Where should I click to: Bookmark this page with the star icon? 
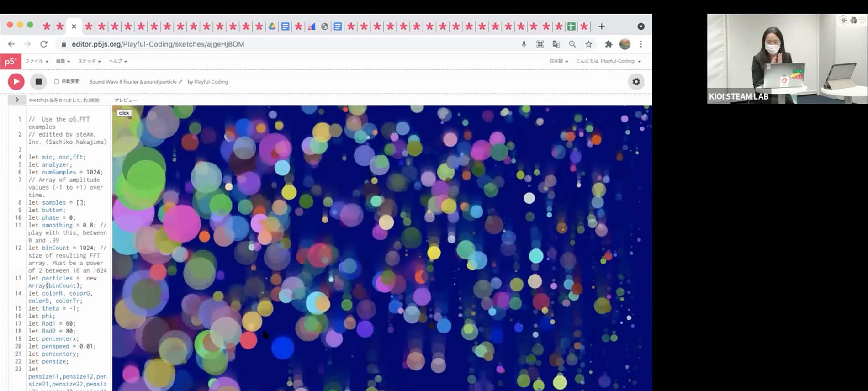coord(588,44)
